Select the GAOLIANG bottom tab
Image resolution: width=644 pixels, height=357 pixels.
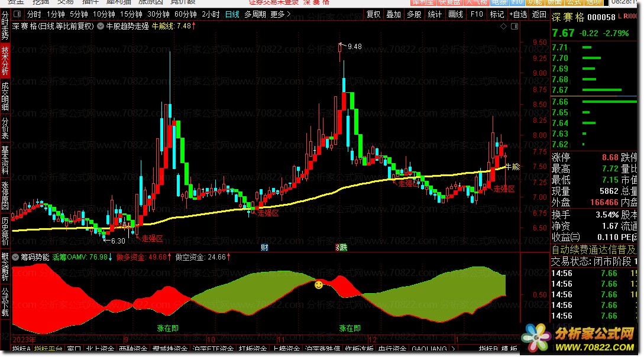[x=429, y=349]
